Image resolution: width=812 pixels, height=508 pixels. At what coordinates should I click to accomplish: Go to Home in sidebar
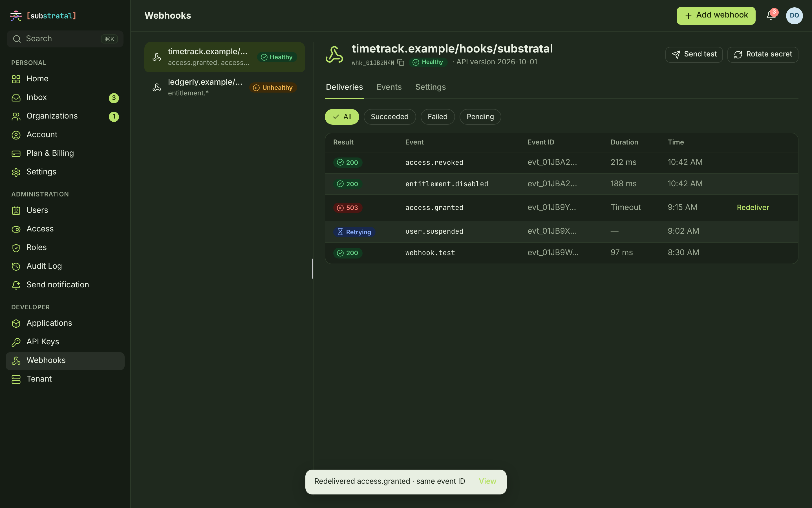pos(65,79)
